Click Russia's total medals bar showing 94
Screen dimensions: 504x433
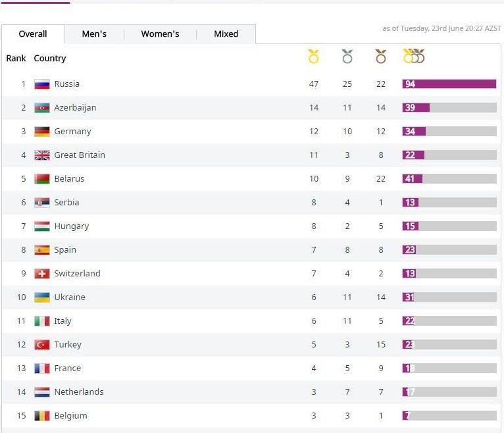tap(449, 84)
